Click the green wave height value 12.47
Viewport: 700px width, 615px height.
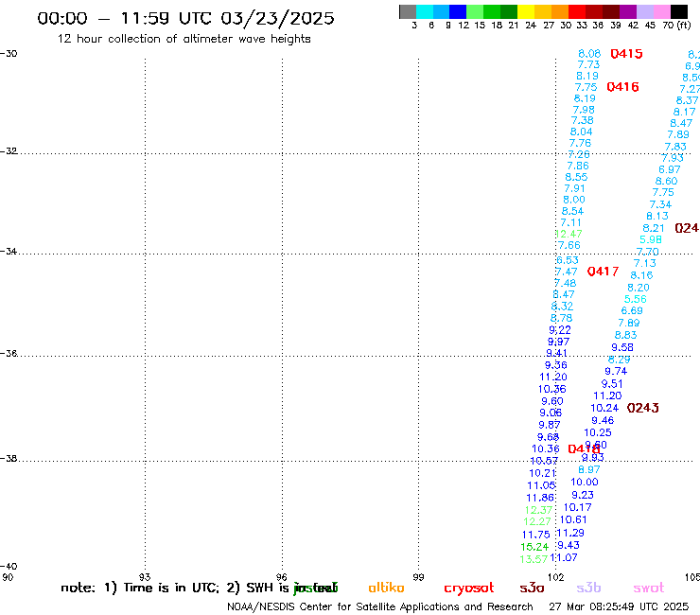569,234
